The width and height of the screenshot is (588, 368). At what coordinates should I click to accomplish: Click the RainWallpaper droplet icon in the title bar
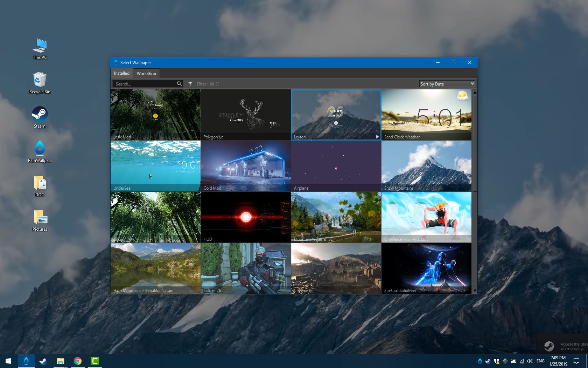coord(115,62)
